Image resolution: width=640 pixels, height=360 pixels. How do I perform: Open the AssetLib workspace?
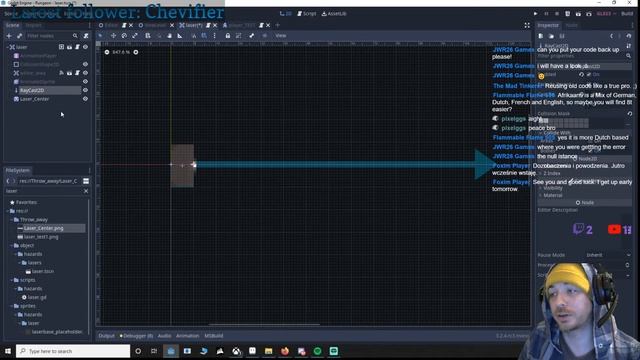[x=334, y=13]
